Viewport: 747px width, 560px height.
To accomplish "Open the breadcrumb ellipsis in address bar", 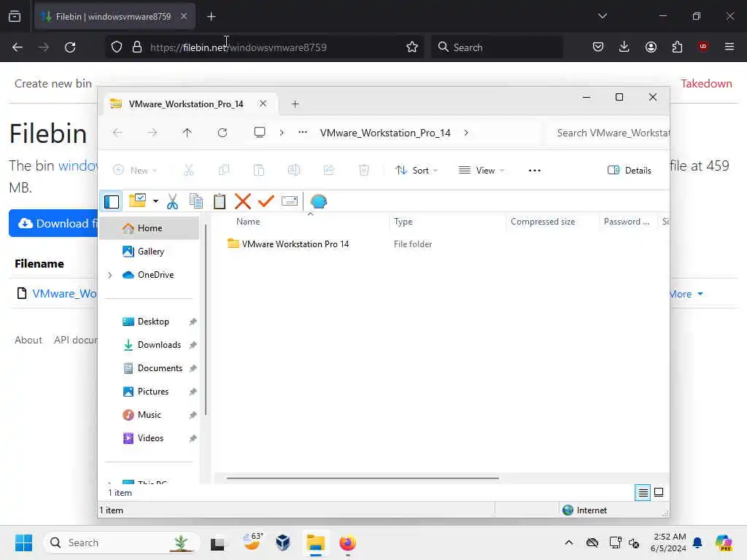I will [x=303, y=133].
